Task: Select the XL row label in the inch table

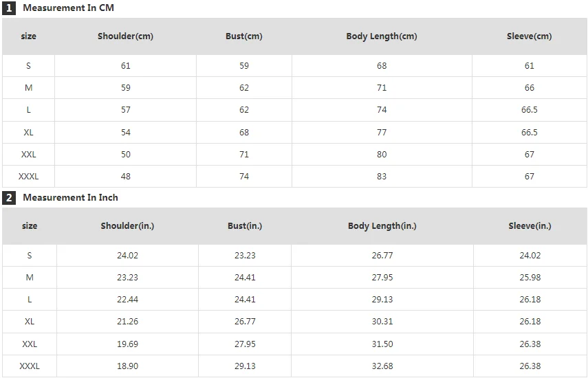Action: pyautogui.click(x=30, y=322)
